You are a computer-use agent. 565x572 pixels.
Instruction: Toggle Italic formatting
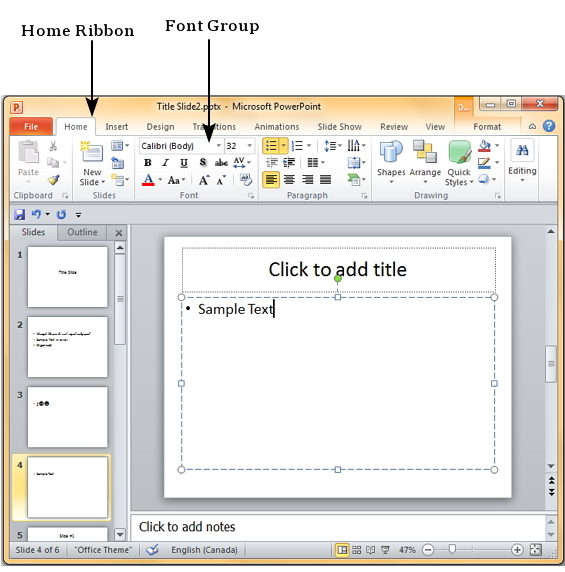(x=166, y=163)
